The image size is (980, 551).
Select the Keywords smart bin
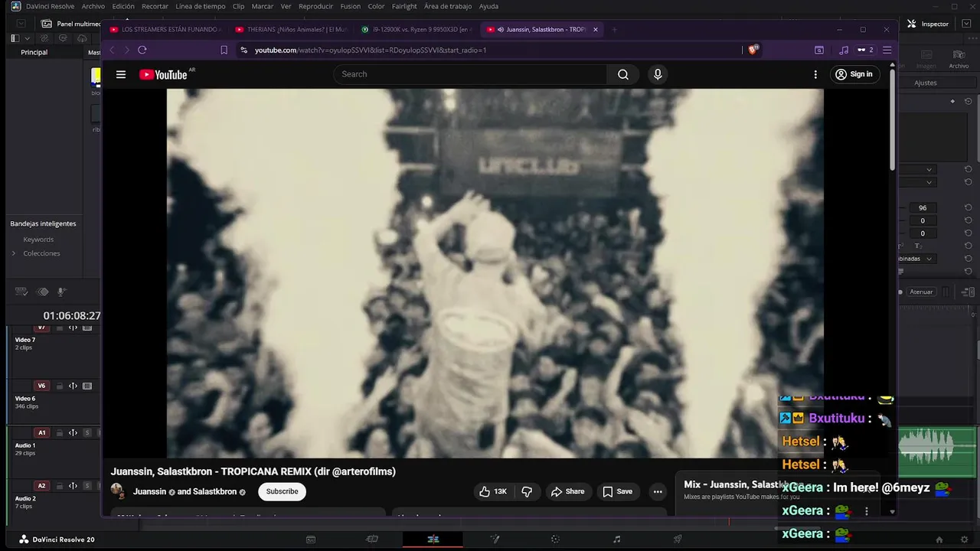coord(38,240)
